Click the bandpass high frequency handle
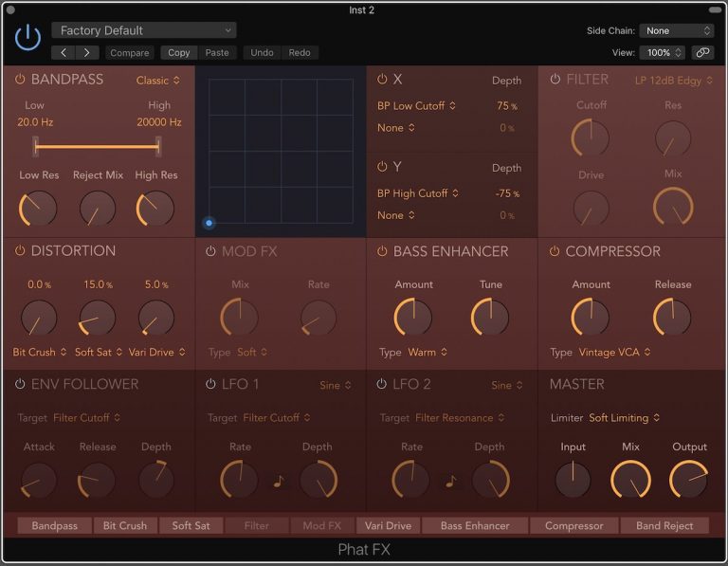Screen dimensions: 728x566 [158, 146]
